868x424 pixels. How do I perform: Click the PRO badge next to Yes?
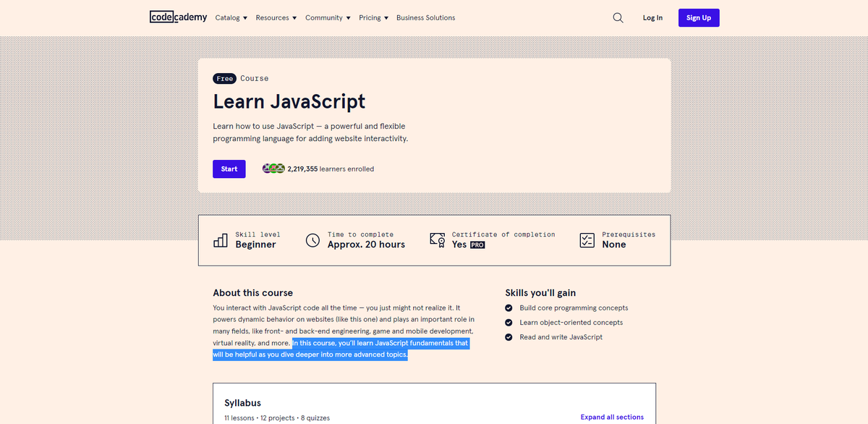coord(476,245)
